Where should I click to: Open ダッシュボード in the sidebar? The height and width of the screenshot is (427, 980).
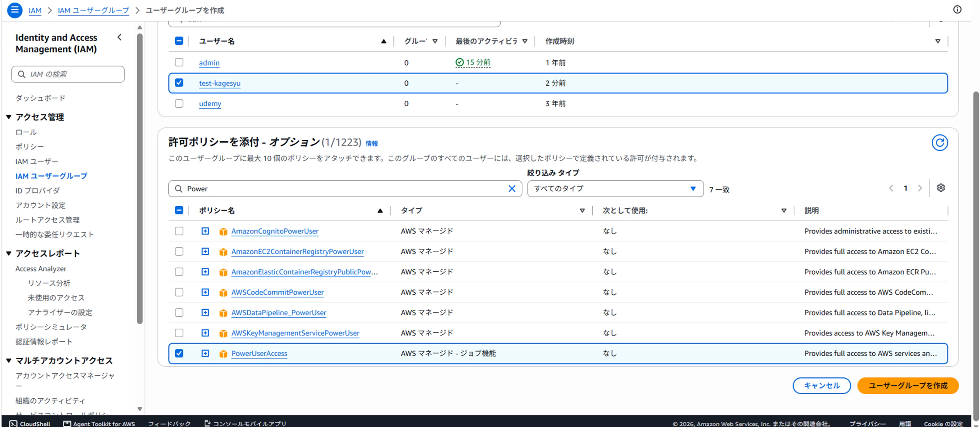(40, 98)
